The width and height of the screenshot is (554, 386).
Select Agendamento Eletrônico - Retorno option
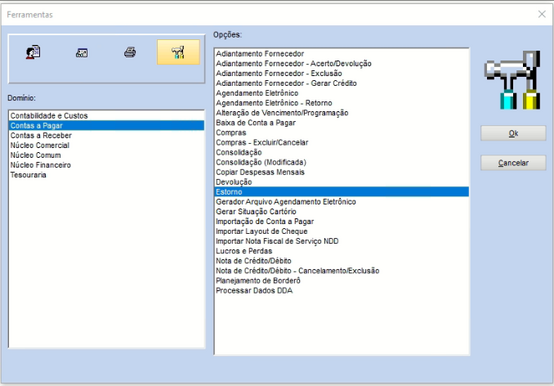[x=342, y=103]
